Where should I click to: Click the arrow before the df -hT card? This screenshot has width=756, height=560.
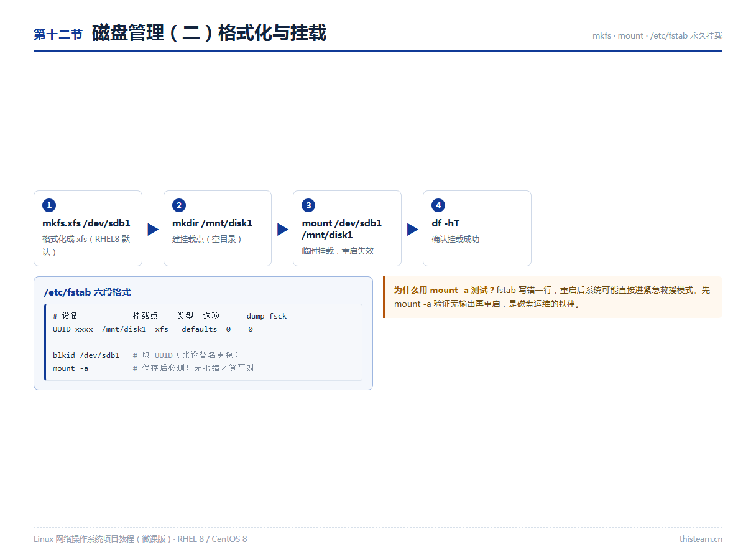point(412,229)
